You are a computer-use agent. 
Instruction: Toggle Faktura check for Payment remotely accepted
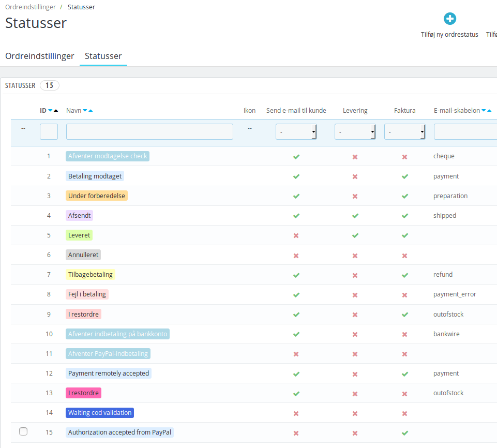click(x=405, y=374)
